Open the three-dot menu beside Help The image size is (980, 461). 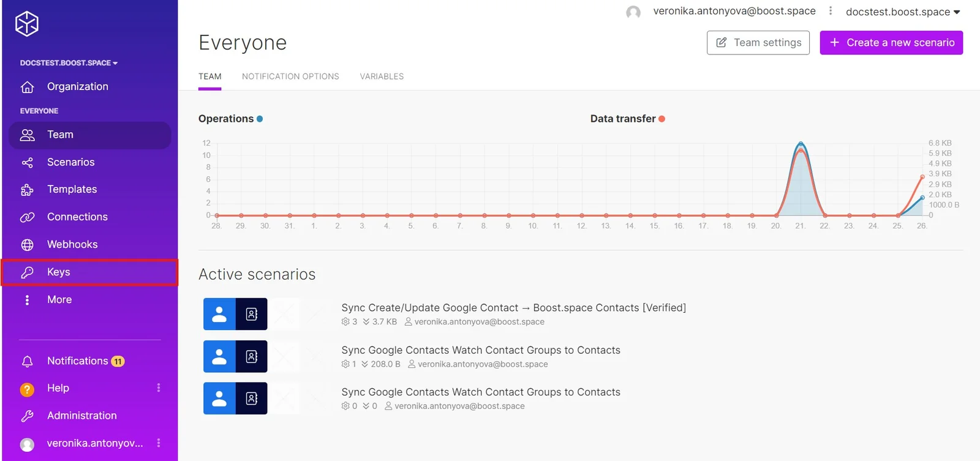click(x=159, y=388)
